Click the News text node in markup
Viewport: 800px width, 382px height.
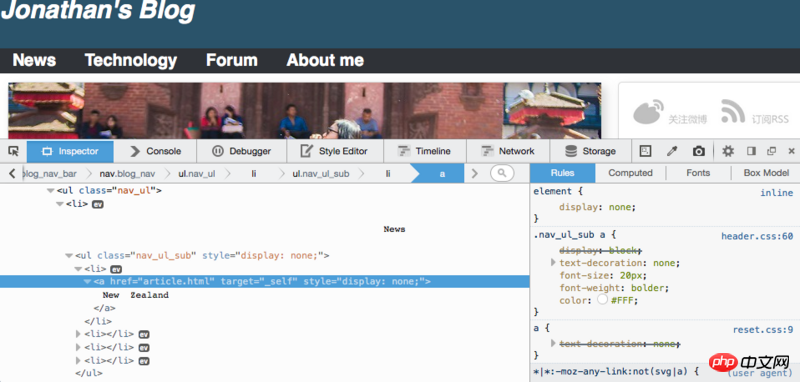394,230
